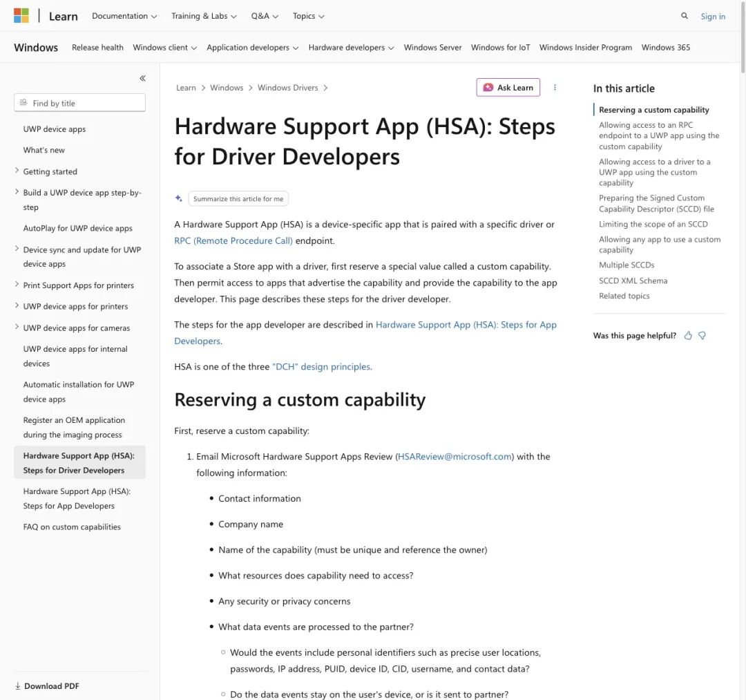
Task: Open Windows 365 nav item
Action: coord(665,48)
